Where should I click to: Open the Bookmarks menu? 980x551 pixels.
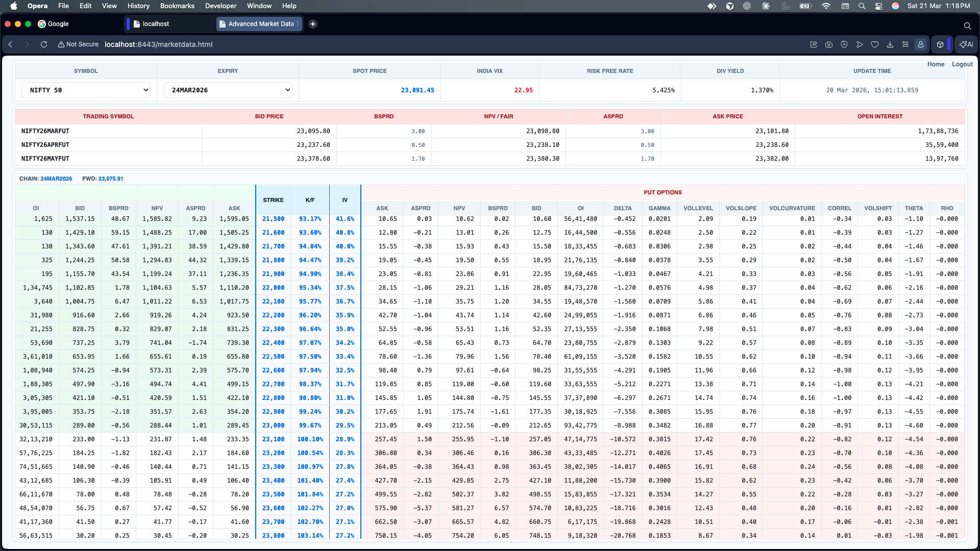click(x=177, y=6)
